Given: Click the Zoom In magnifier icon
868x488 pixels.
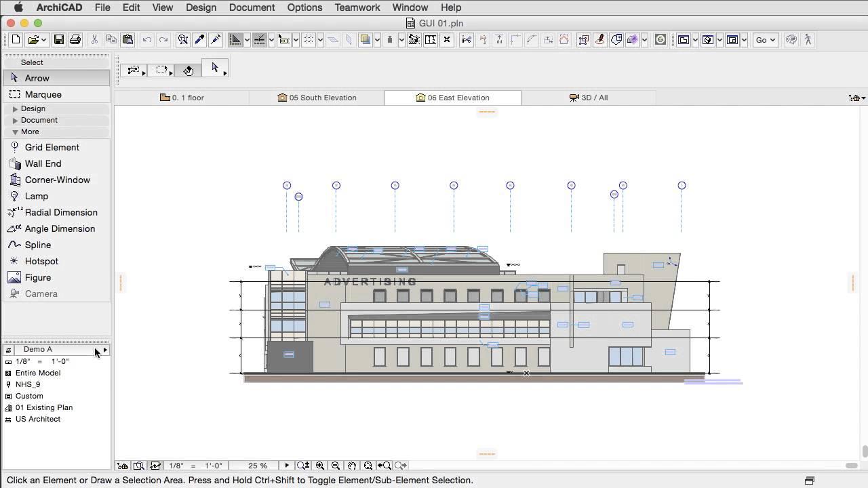Looking at the screenshot, I should click(319, 466).
